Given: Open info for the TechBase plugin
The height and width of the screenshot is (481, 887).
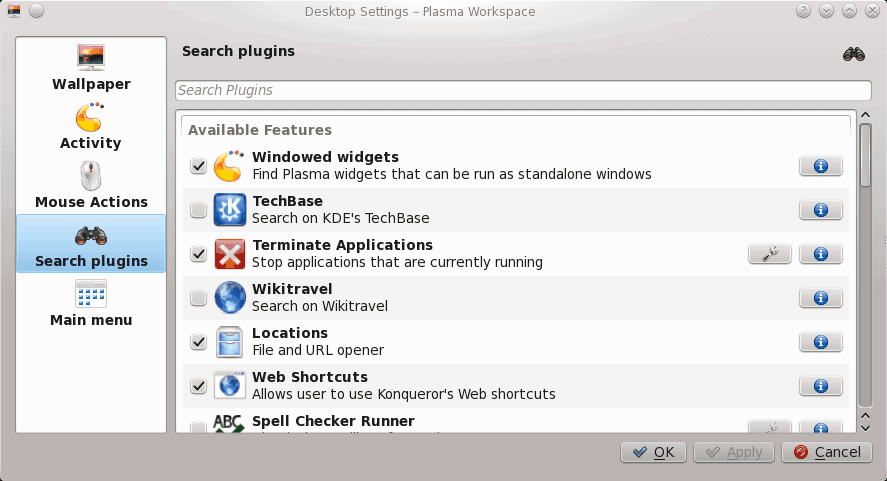Looking at the screenshot, I should [x=820, y=210].
